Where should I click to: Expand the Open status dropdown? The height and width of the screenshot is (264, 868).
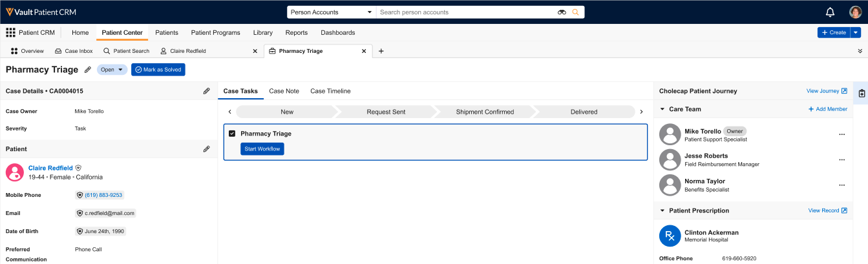112,70
